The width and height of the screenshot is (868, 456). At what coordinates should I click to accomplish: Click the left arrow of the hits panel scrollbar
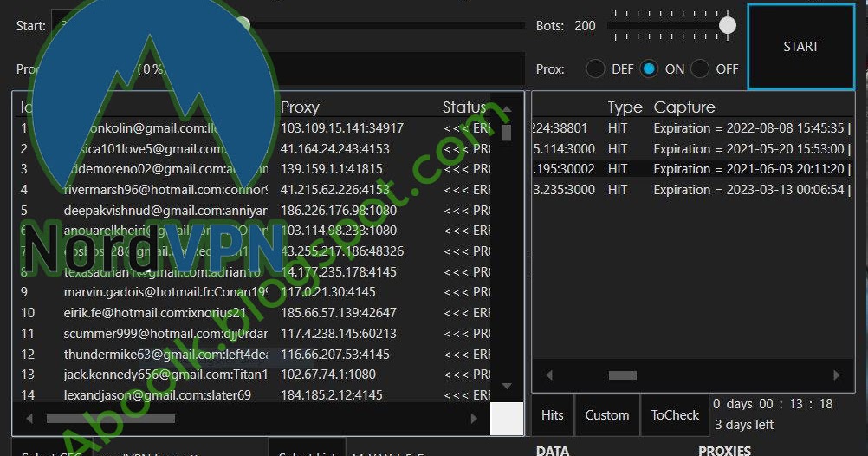click(548, 375)
